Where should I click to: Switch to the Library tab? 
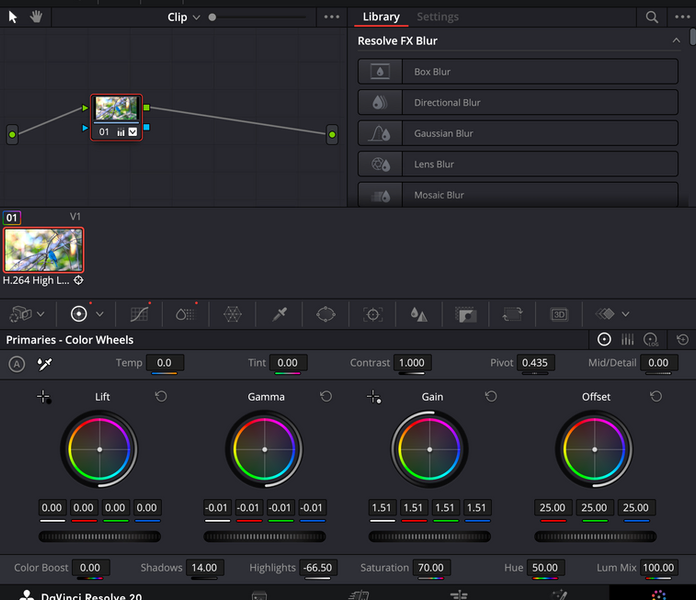[x=381, y=17]
